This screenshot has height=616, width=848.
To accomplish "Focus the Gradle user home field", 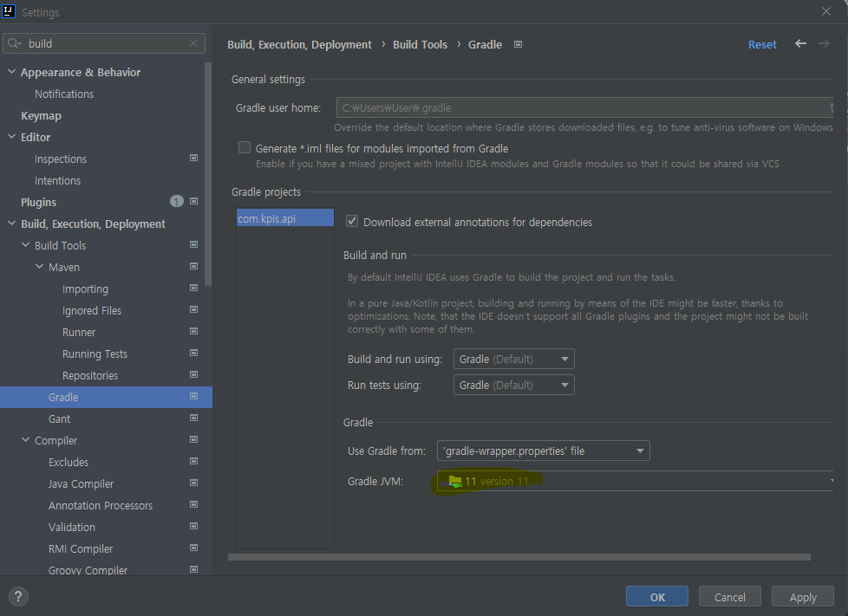I will [584, 107].
